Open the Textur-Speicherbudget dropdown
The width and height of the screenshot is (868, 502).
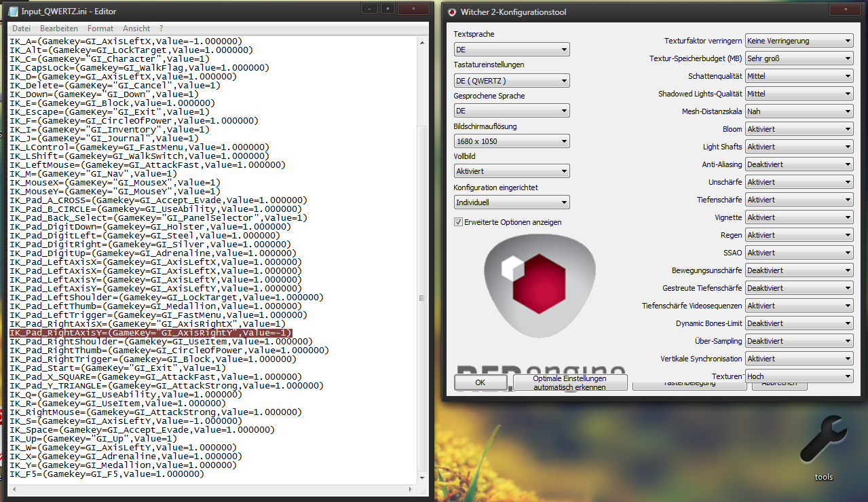[799, 58]
